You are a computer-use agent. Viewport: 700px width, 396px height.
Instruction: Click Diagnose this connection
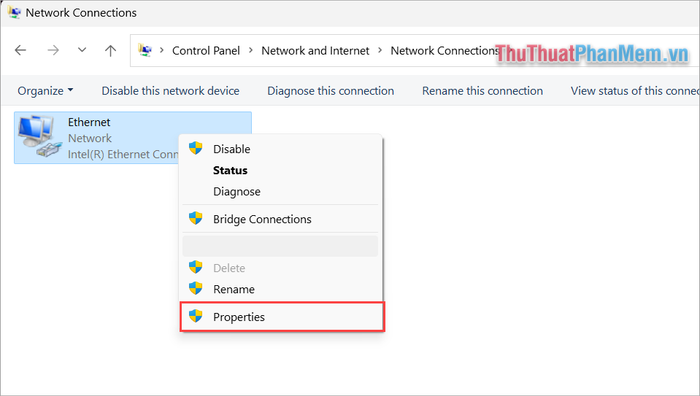(x=330, y=91)
